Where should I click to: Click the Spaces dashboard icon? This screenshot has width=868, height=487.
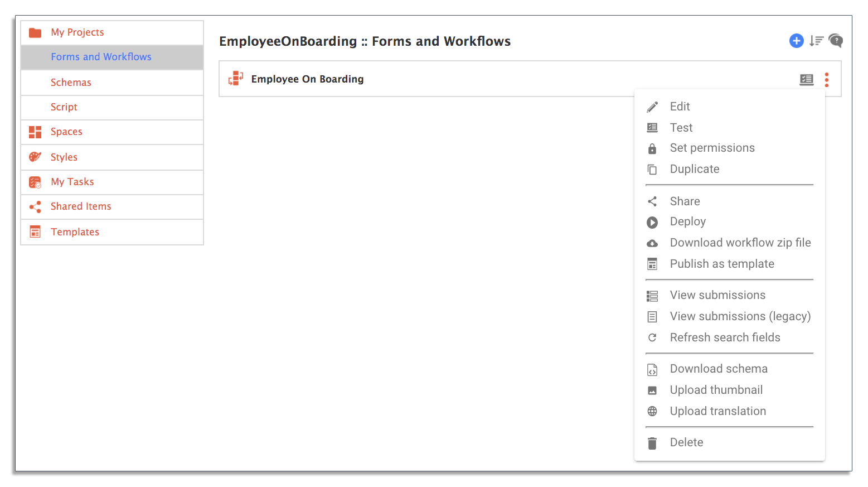tap(35, 132)
